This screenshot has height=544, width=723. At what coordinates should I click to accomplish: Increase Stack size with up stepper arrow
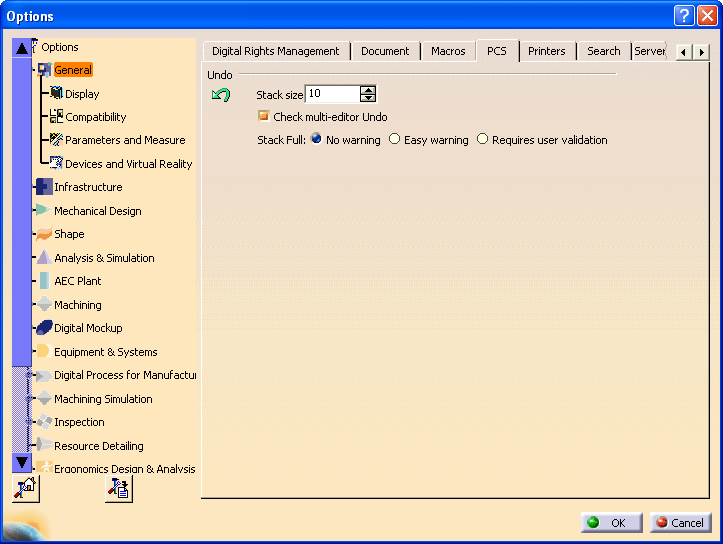368,90
